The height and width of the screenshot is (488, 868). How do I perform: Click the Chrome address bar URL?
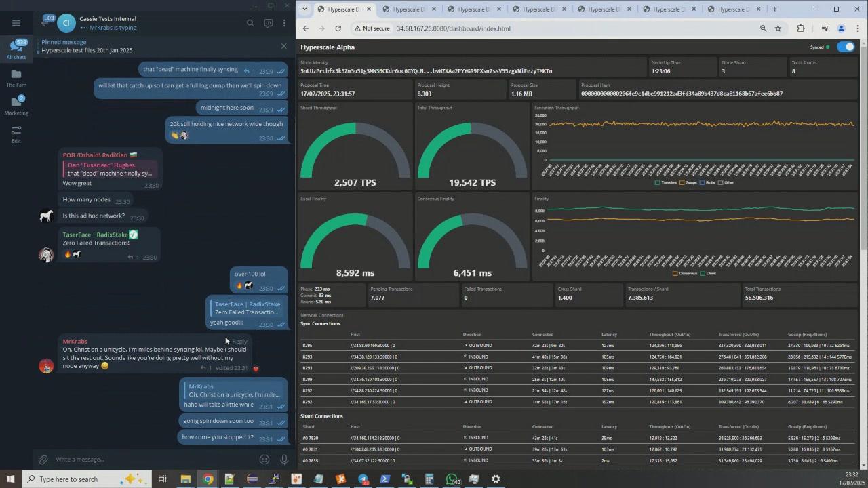pyautogui.click(x=454, y=28)
